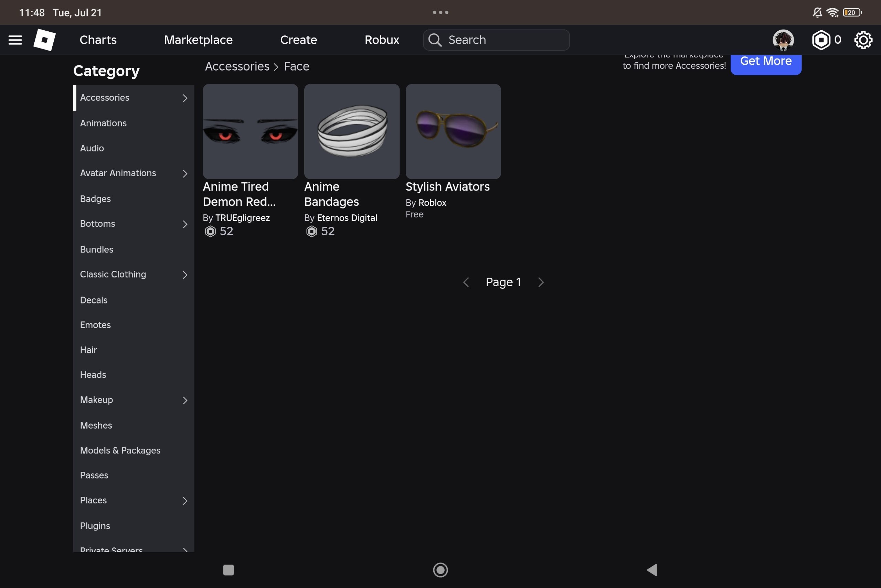Select Places category

click(x=134, y=501)
